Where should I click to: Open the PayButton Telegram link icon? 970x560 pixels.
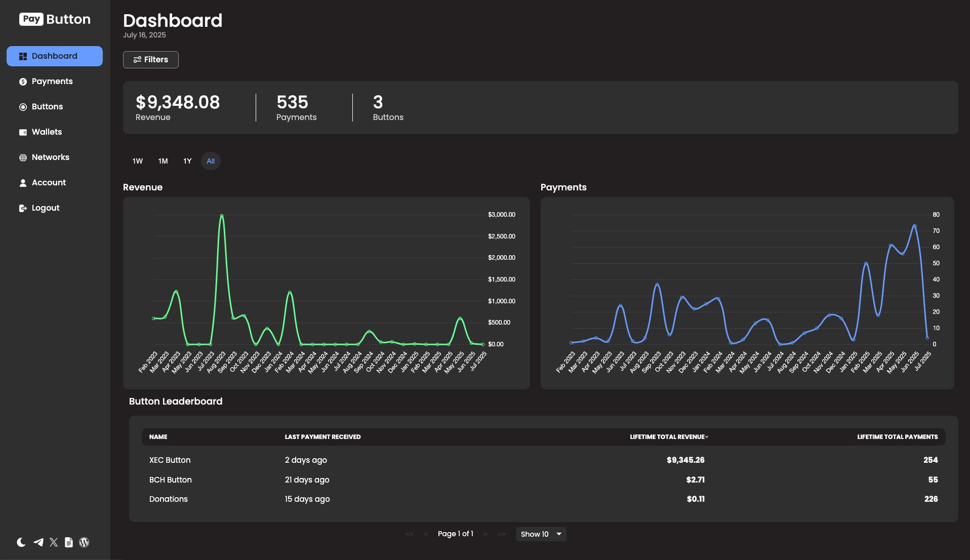coord(38,542)
